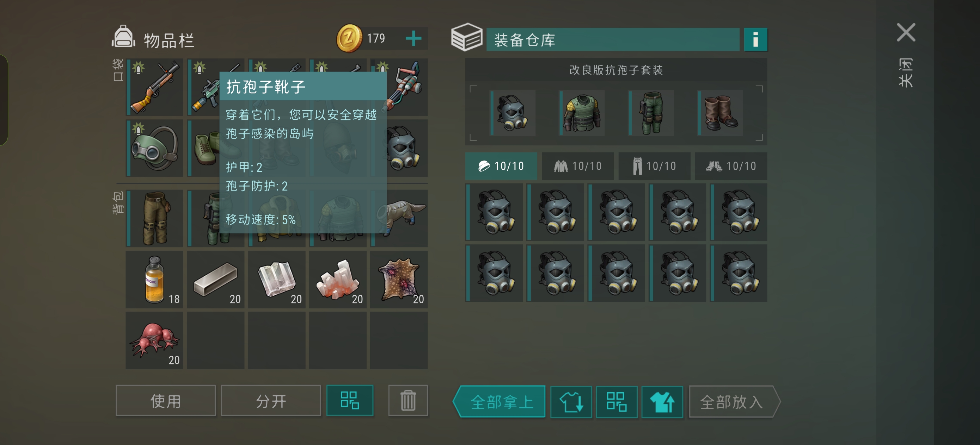The image size is (980, 445).
Task: Select the brown boots in set preview
Action: (x=720, y=113)
